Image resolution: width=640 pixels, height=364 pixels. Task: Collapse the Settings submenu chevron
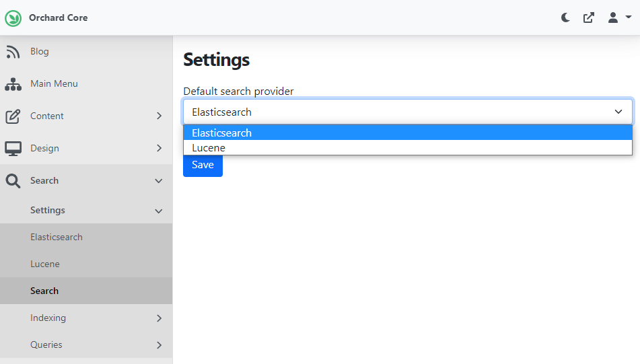click(159, 211)
